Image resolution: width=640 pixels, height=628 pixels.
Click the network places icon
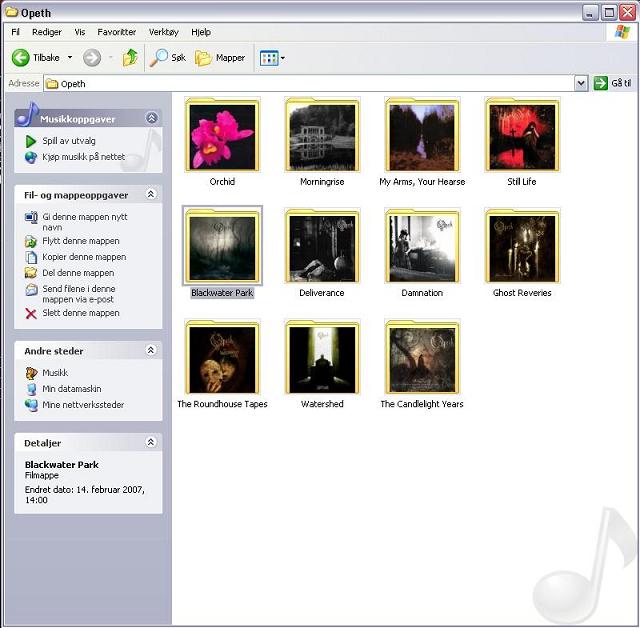pyautogui.click(x=31, y=405)
